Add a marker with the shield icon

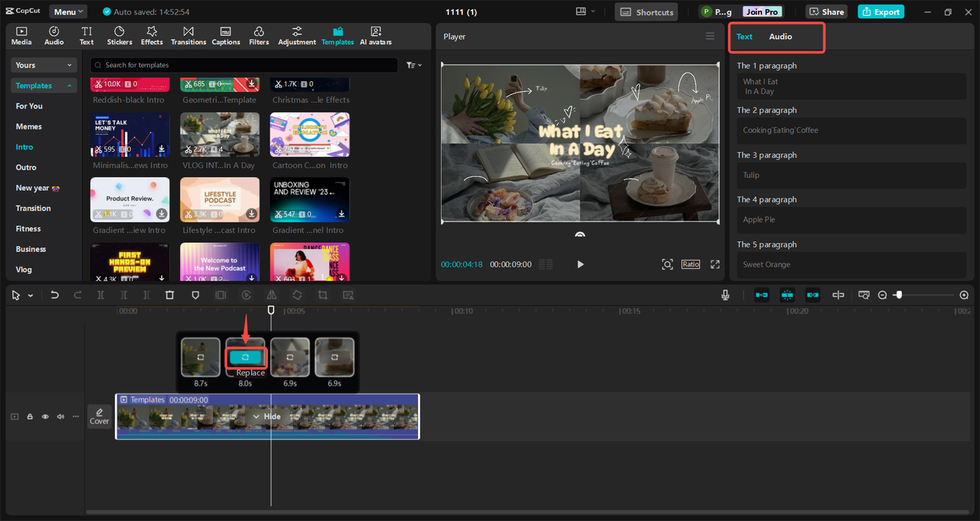(195, 295)
